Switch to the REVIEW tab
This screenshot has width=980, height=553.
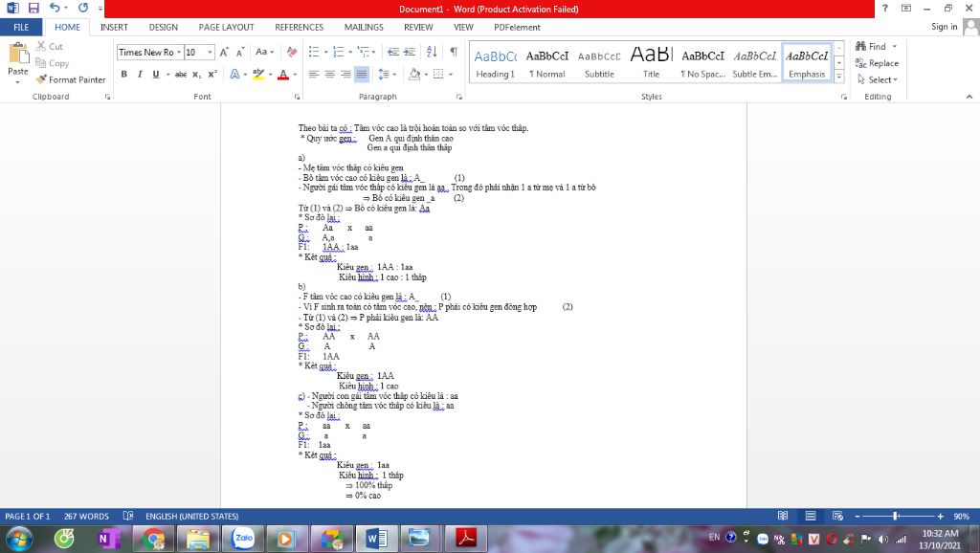tap(418, 27)
